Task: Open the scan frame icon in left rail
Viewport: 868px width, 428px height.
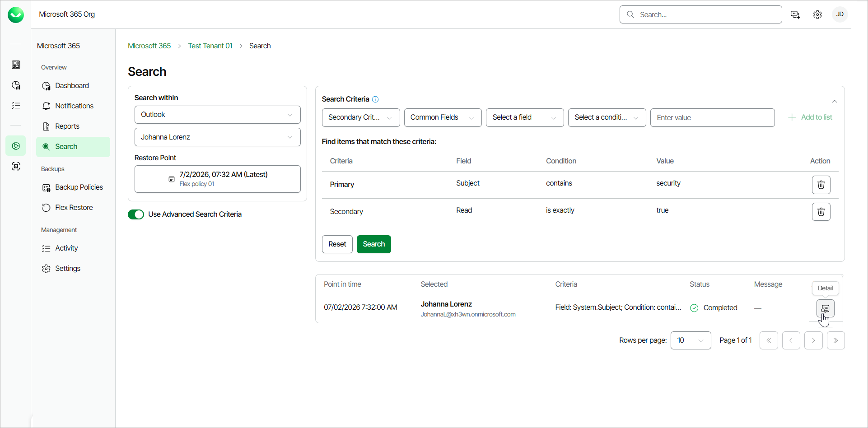Action: [x=16, y=167]
